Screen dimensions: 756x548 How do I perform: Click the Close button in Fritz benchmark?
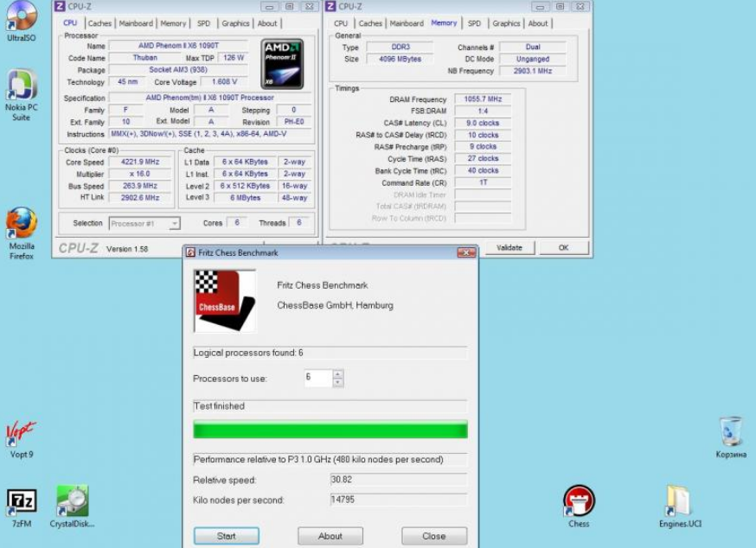[x=434, y=536]
